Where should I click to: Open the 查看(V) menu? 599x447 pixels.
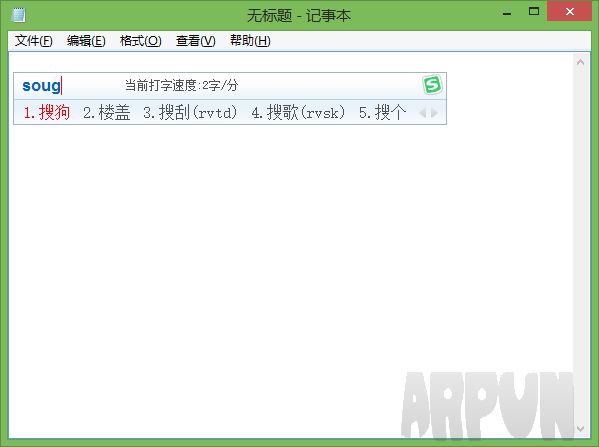click(196, 40)
